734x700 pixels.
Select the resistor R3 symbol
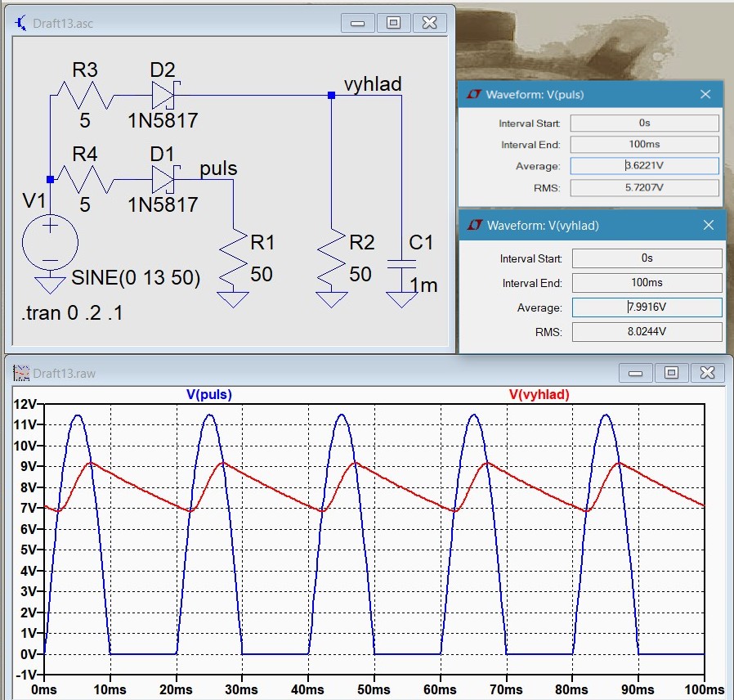coord(85,96)
